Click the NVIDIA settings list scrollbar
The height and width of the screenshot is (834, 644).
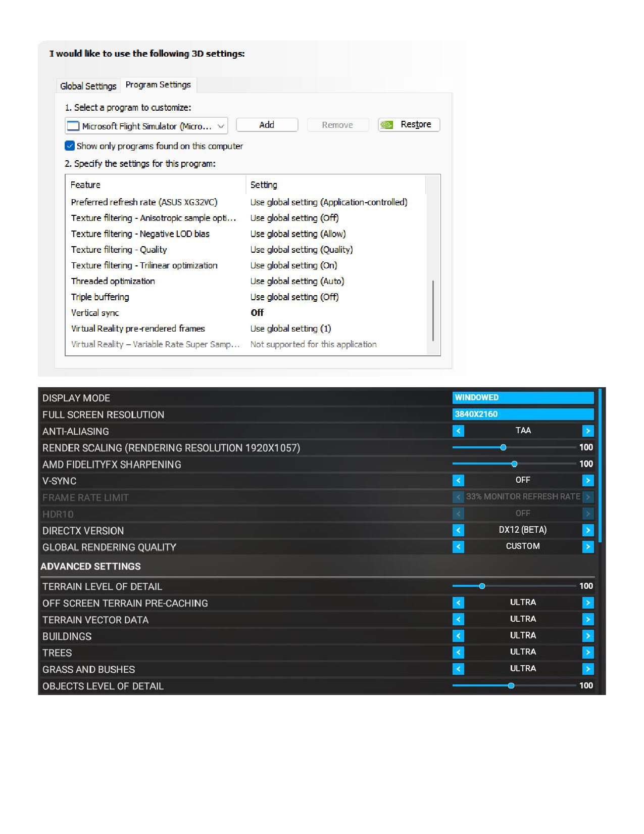(x=433, y=310)
